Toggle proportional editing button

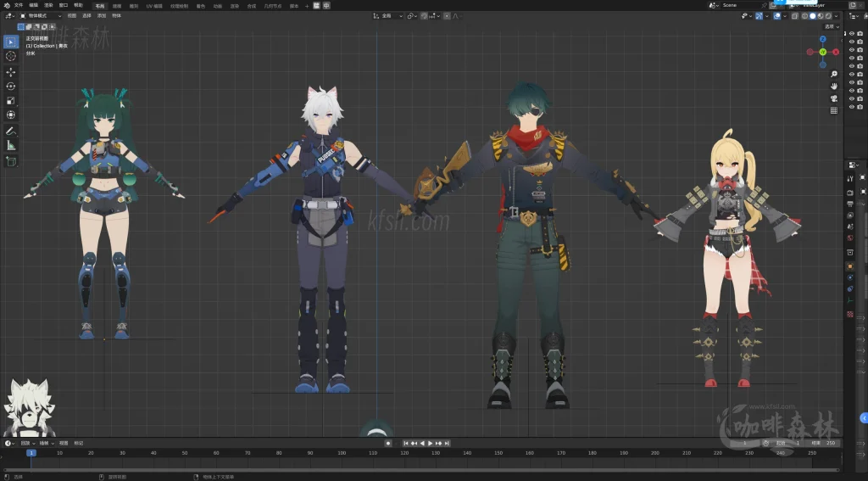coord(447,16)
